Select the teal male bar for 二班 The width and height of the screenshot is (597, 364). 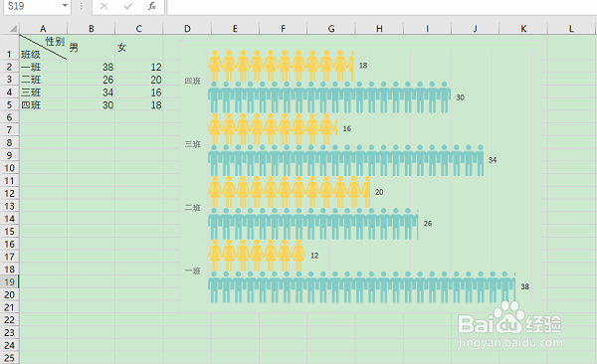click(313, 224)
